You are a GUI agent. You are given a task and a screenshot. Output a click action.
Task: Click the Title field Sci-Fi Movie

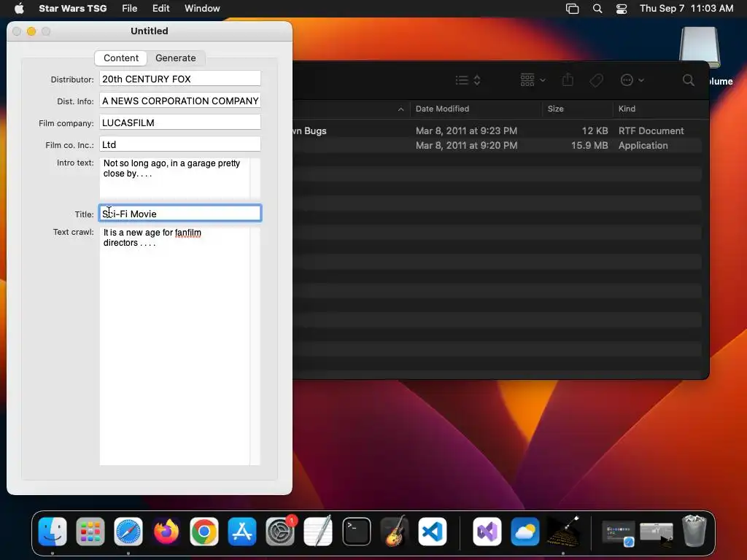click(x=180, y=214)
